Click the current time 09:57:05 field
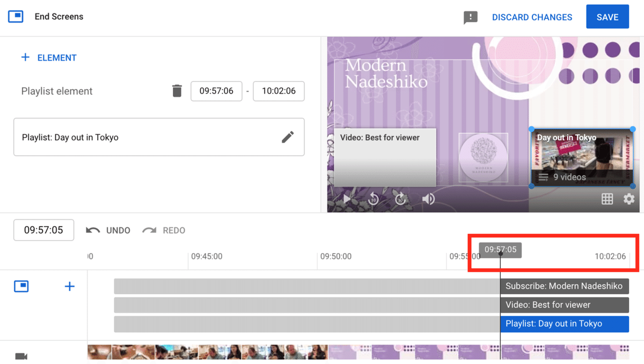Image resolution: width=644 pixels, height=364 pixels. click(x=43, y=230)
